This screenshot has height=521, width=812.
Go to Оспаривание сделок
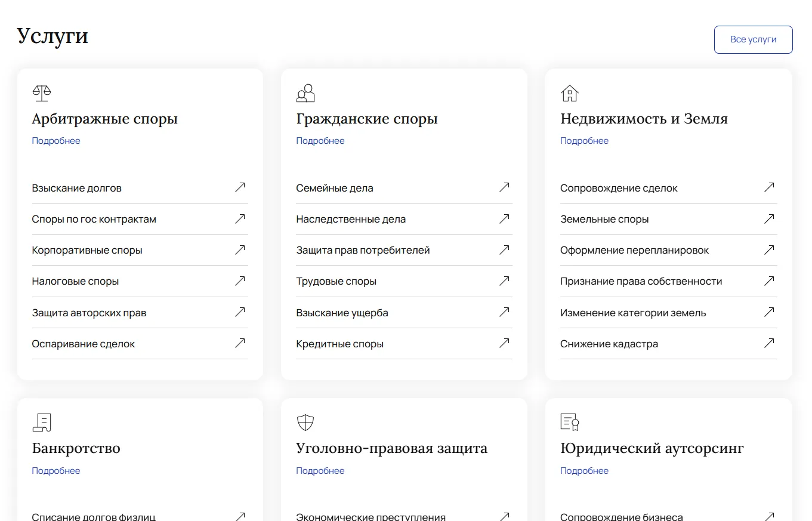pos(140,344)
